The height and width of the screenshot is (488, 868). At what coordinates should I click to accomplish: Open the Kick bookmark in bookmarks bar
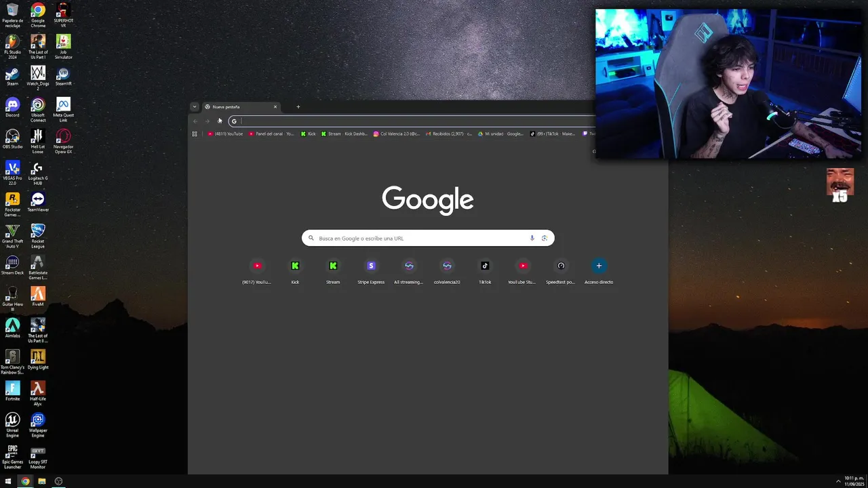[309, 134]
